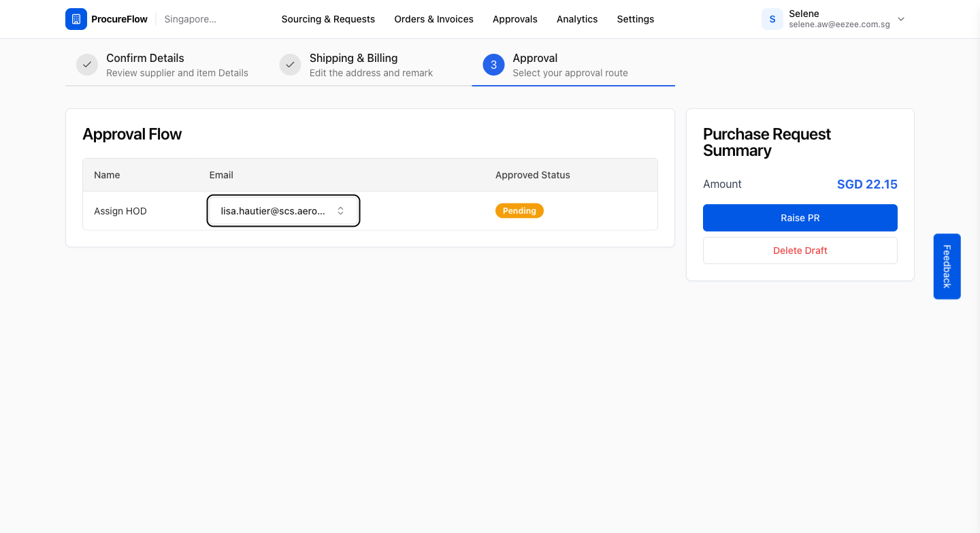Open the Analytics menu
Screen dimensions: 980x533
(577, 19)
